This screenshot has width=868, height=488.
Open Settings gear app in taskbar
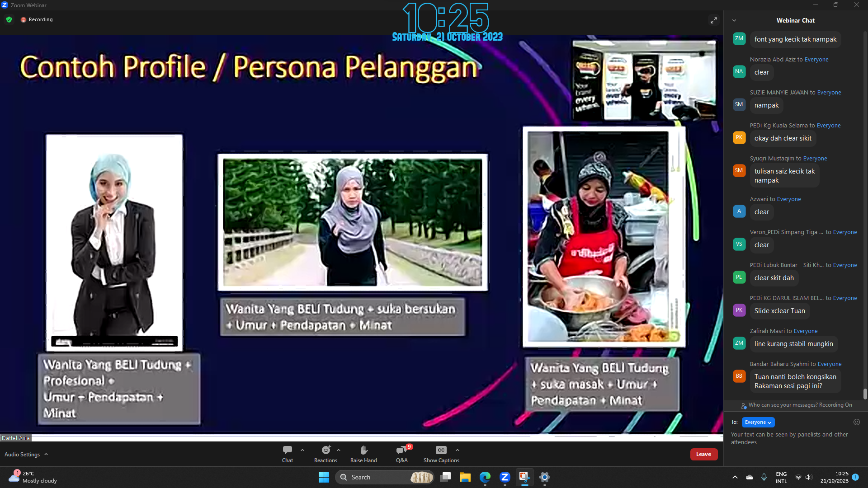click(x=545, y=477)
